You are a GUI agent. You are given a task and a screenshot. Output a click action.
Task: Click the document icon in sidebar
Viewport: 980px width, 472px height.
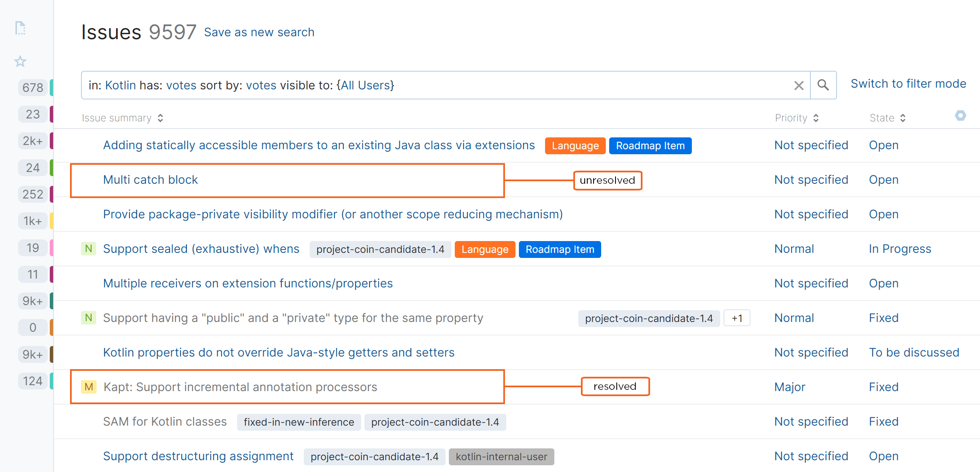tap(20, 28)
